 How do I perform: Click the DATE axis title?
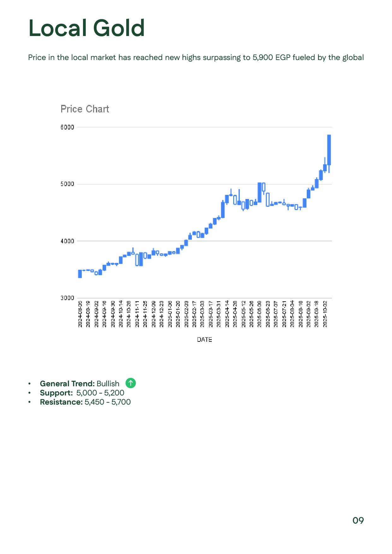[x=204, y=340]
